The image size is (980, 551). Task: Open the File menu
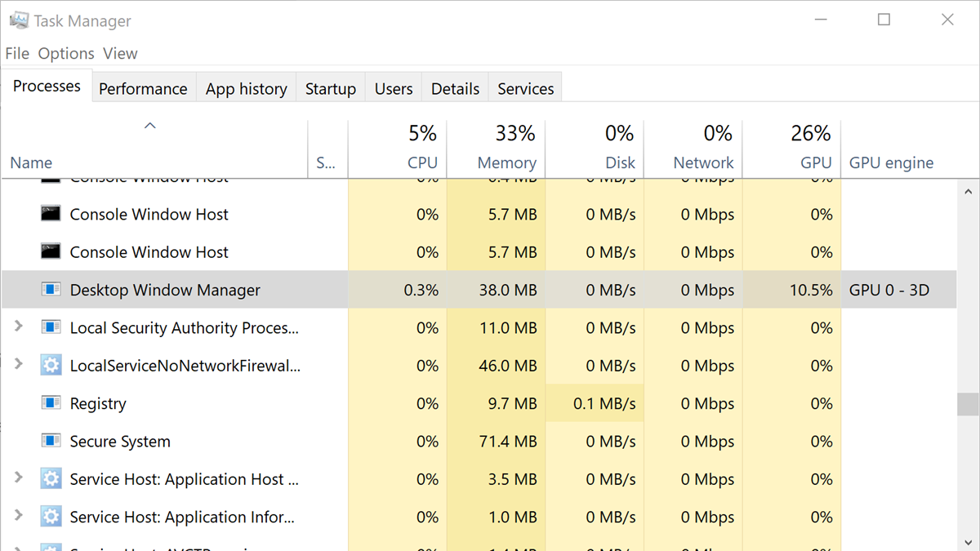(x=16, y=53)
